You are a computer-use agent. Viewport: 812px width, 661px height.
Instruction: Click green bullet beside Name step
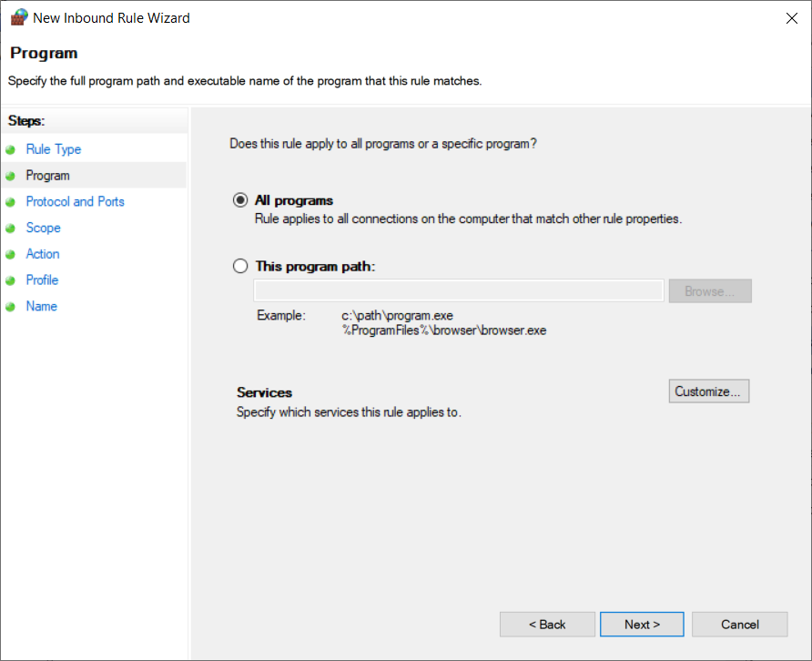pos(10,307)
